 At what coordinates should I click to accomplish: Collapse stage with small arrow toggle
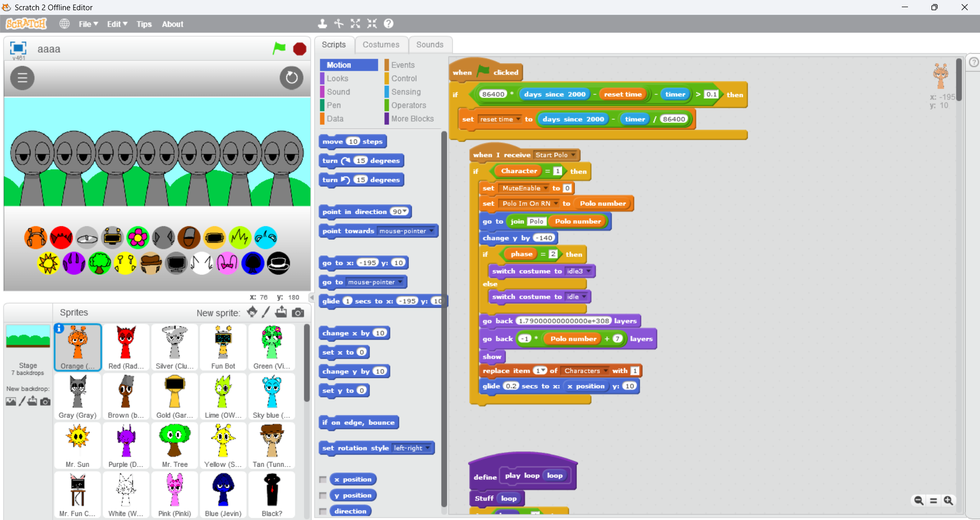pos(312,297)
